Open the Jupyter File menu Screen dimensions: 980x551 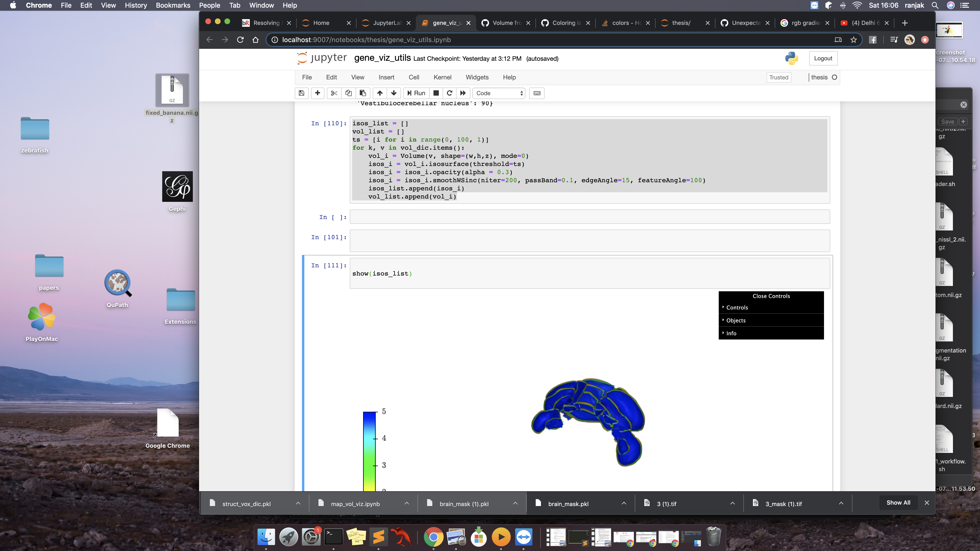coord(307,77)
